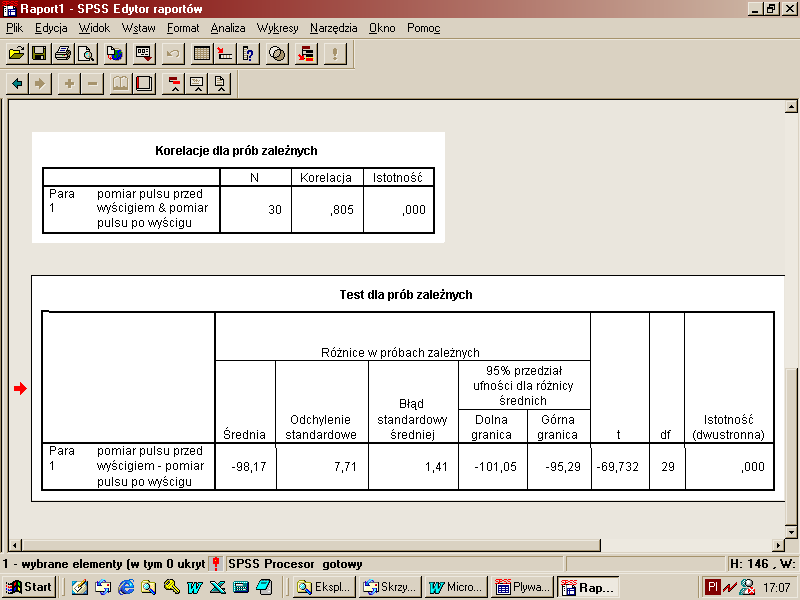
Task: Click the Variables info question mark icon
Action: tap(249, 53)
